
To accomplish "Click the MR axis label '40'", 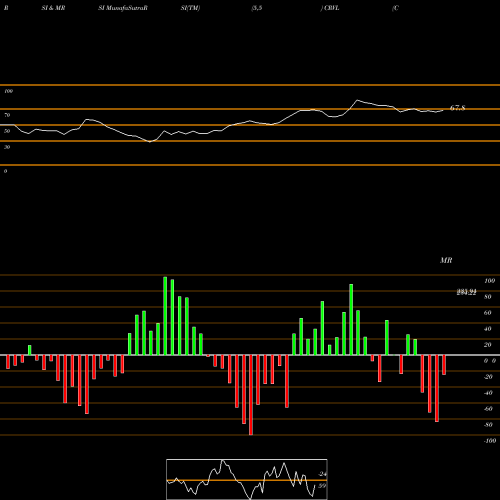I will click(488, 329).
